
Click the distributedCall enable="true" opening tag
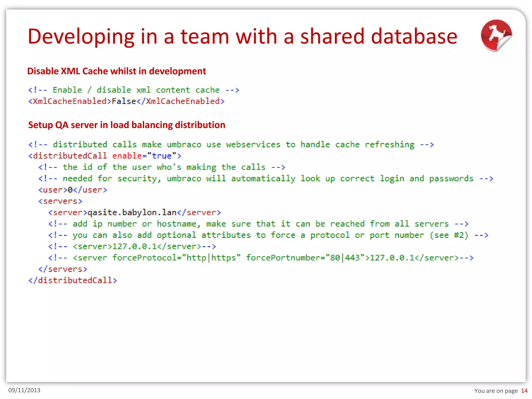point(105,156)
